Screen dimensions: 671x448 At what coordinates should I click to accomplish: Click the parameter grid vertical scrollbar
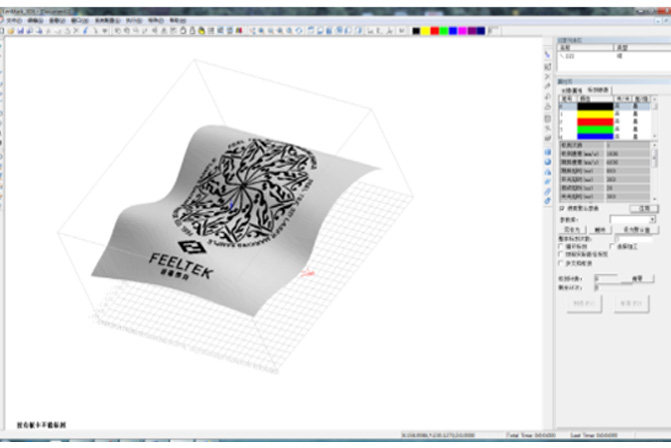pos(654,171)
